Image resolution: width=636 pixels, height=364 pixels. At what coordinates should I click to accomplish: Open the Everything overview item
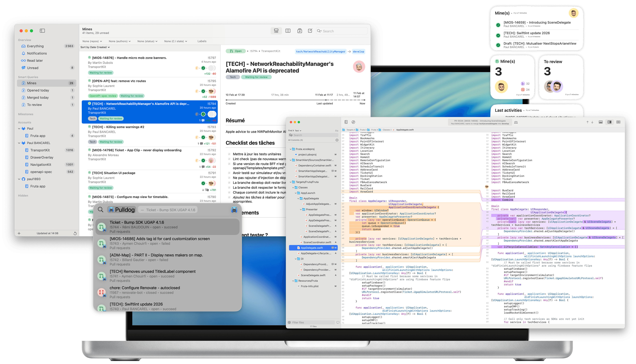pos(35,46)
